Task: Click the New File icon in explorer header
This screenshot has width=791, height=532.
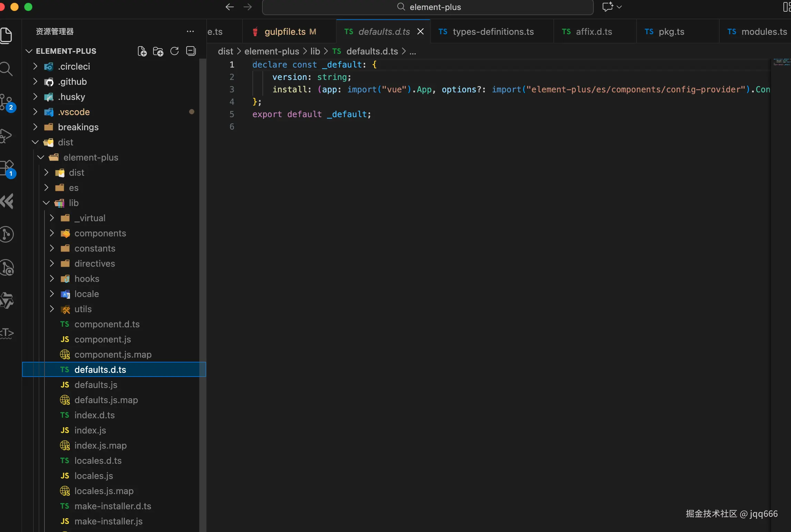Action: (142, 51)
